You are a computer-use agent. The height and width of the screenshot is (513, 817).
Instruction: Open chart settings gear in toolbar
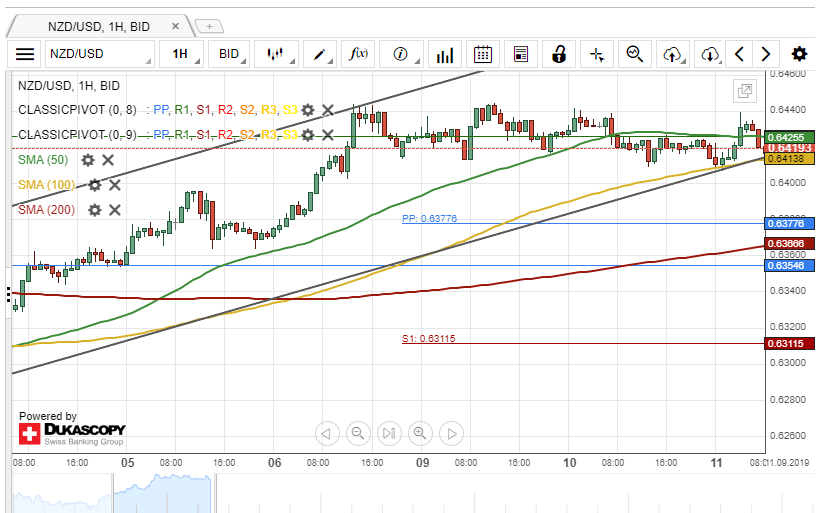pyautogui.click(x=799, y=54)
